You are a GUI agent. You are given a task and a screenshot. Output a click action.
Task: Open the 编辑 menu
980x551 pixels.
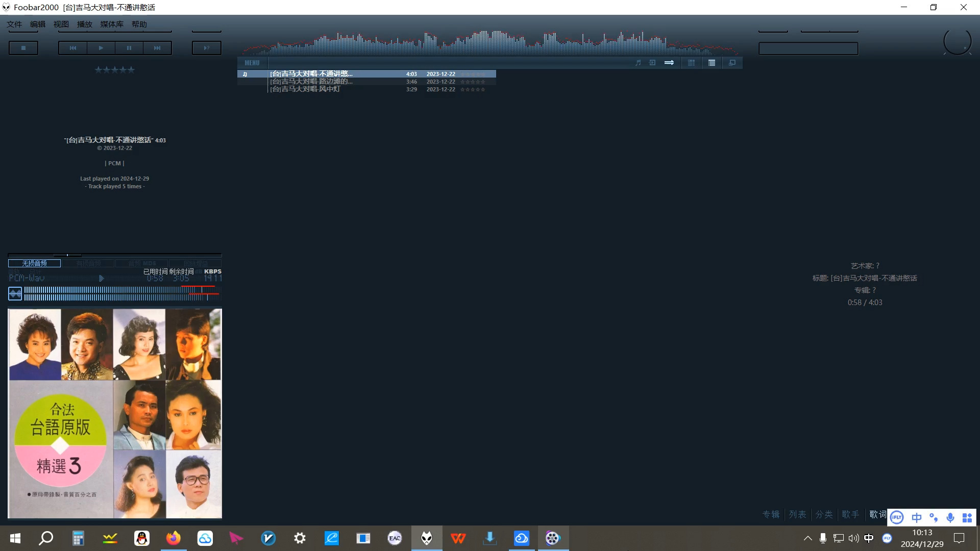(x=38, y=24)
